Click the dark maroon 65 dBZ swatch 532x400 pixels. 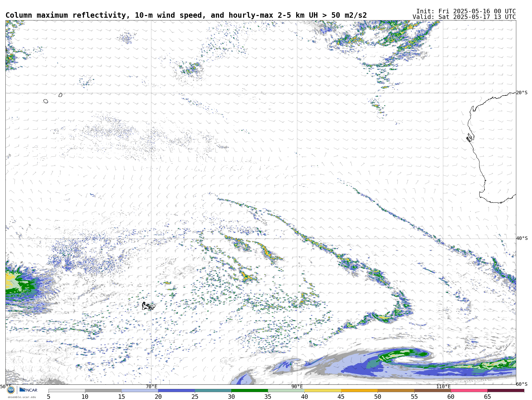pyautogui.click(x=506, y=391)
